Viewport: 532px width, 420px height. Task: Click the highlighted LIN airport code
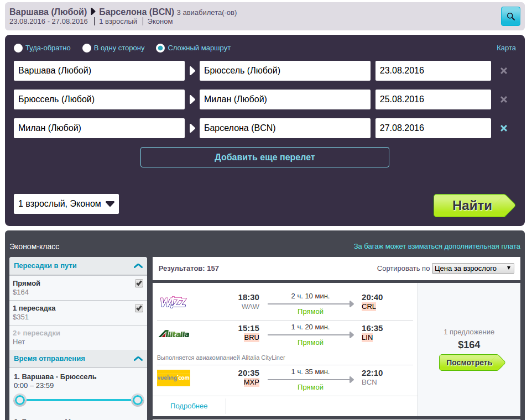pos(367,338)
